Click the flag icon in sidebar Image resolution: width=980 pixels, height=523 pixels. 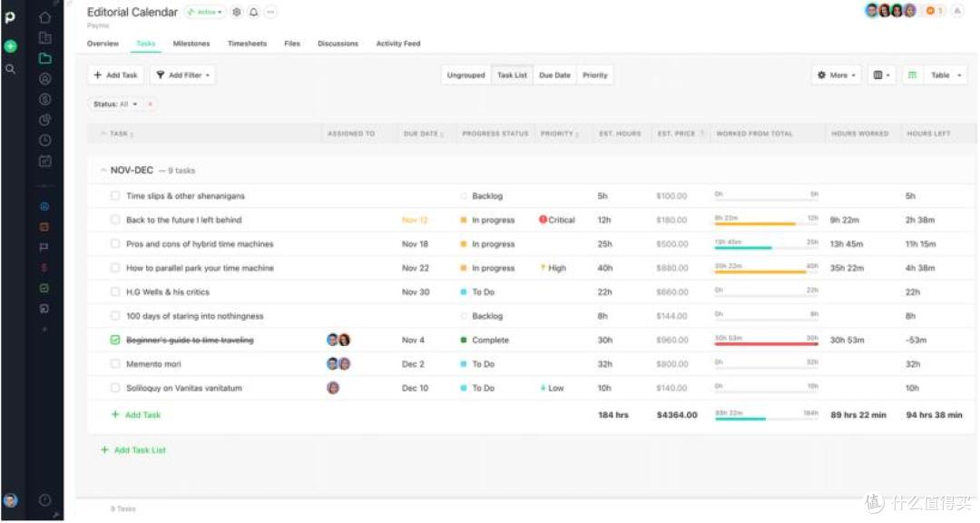point(44,247)
